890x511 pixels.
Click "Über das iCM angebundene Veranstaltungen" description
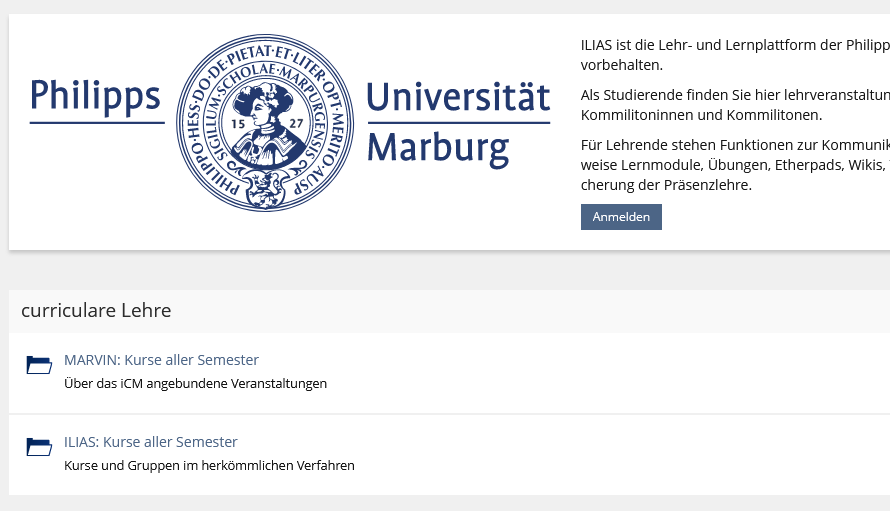pos(195,383)
